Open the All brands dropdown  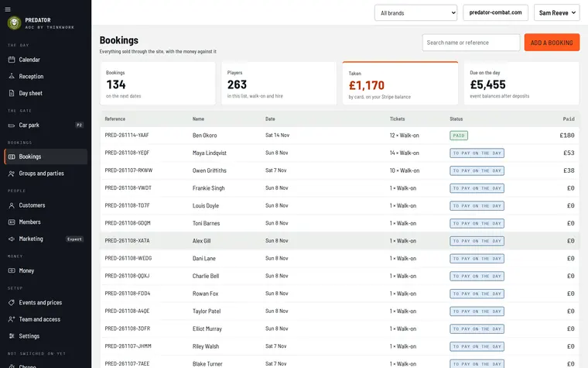point(415,12)
